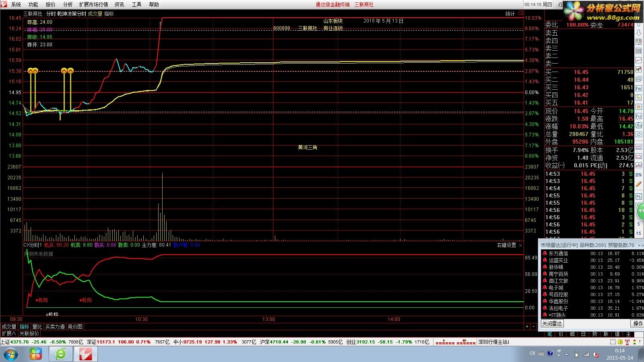This screenshot has width=644, height=362.
Task: Switch to the 笔 bottom tab
Action: (550, 334)
